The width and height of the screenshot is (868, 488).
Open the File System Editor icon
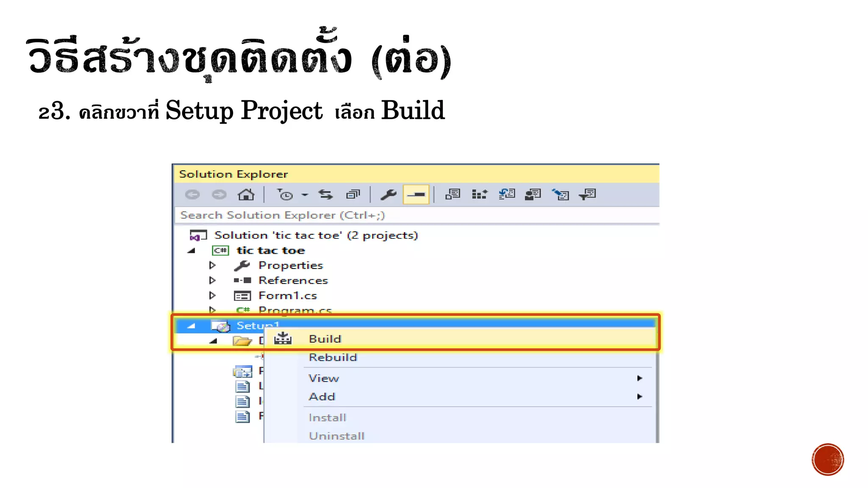point(453,194)
